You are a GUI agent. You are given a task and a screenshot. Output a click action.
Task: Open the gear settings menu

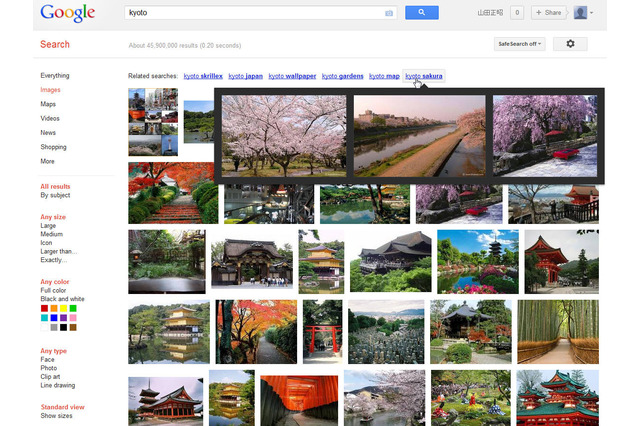[570, 44]
